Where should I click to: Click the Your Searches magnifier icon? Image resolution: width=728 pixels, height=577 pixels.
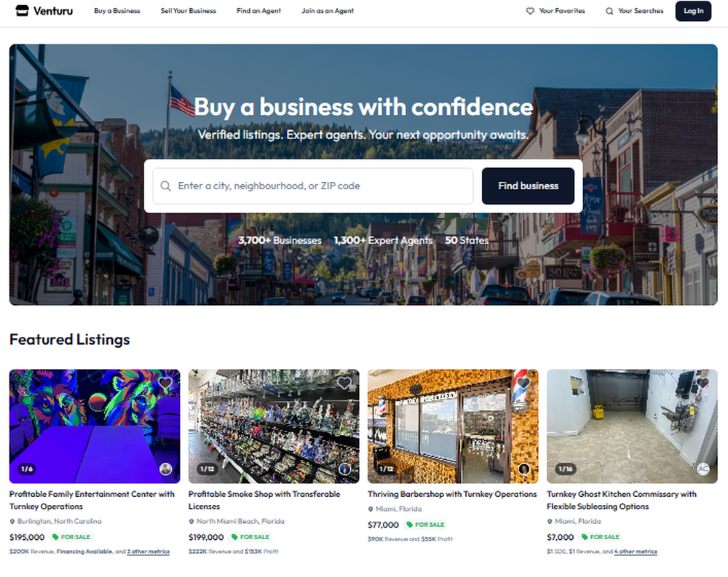click(x=609, y=11)
